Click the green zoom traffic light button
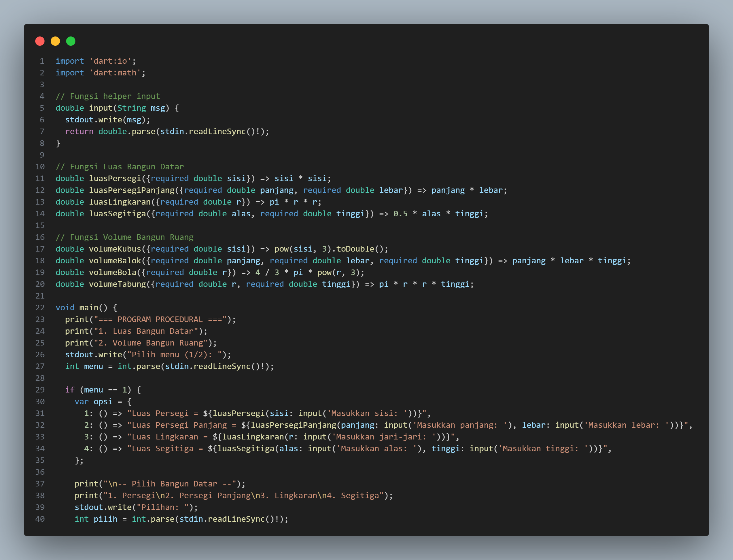The image size is (733, 560). 71,41
